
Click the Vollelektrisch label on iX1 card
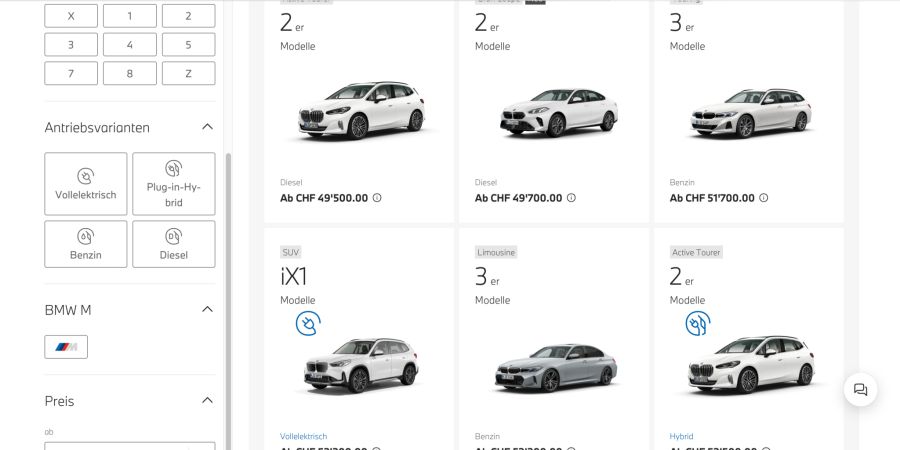pos(304,436)
